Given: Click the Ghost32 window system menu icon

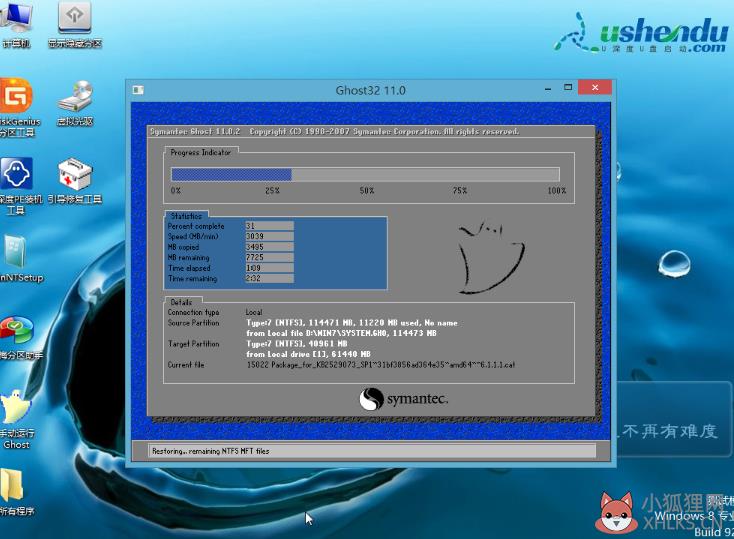Looking at the screenshot, I should [138, 90].
